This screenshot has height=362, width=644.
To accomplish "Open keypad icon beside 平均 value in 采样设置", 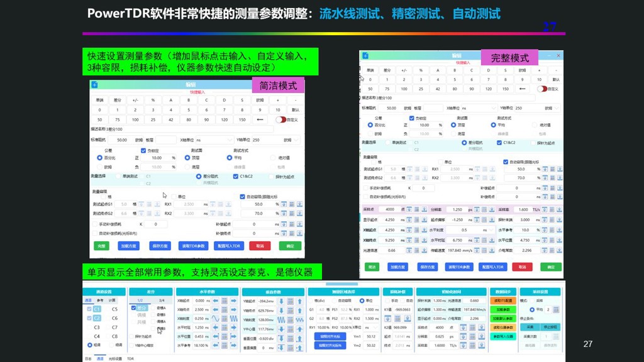I will click(x=556, y=309).
